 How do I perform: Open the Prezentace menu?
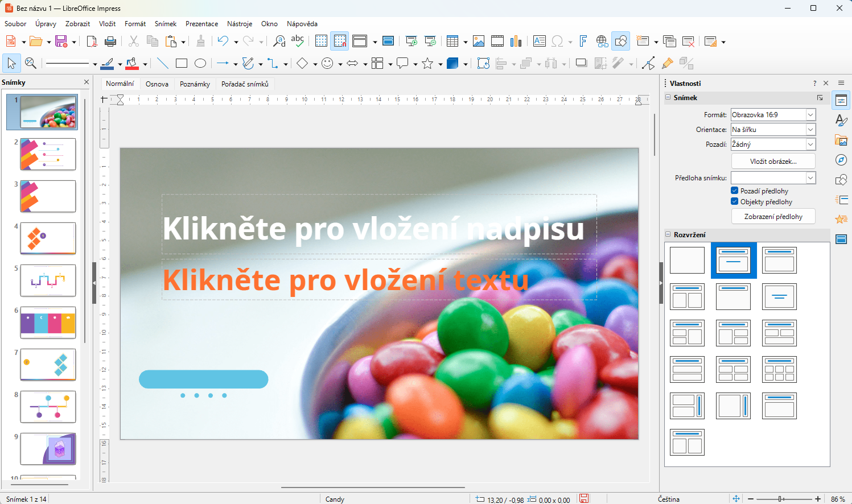[201, 24]
